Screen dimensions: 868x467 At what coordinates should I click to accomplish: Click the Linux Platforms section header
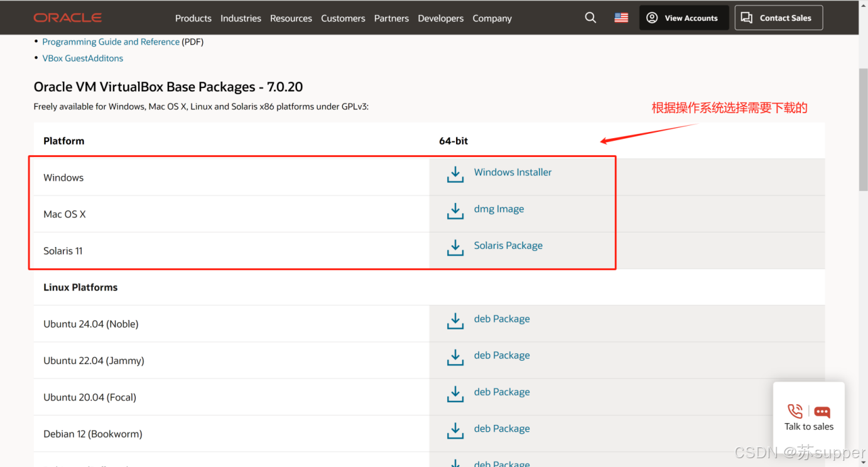[x=80, y=287]
